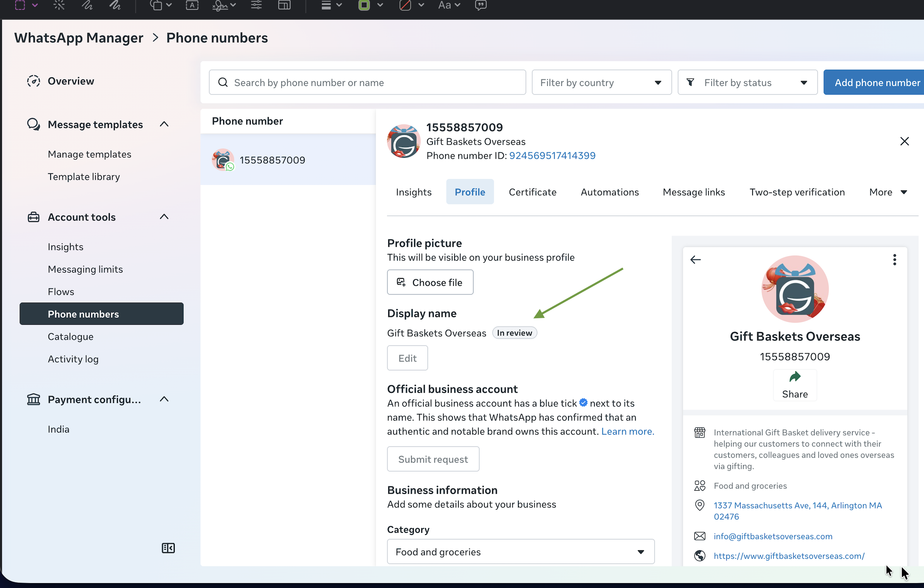Open Flows in the sidebar
This screenshot has width=924, height=588.
click(x=61, y=292)
